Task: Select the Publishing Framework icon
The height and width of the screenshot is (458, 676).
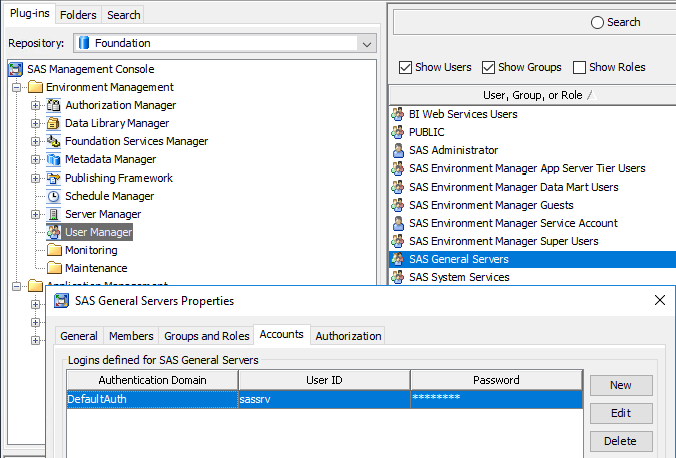Action: (55, 178)
